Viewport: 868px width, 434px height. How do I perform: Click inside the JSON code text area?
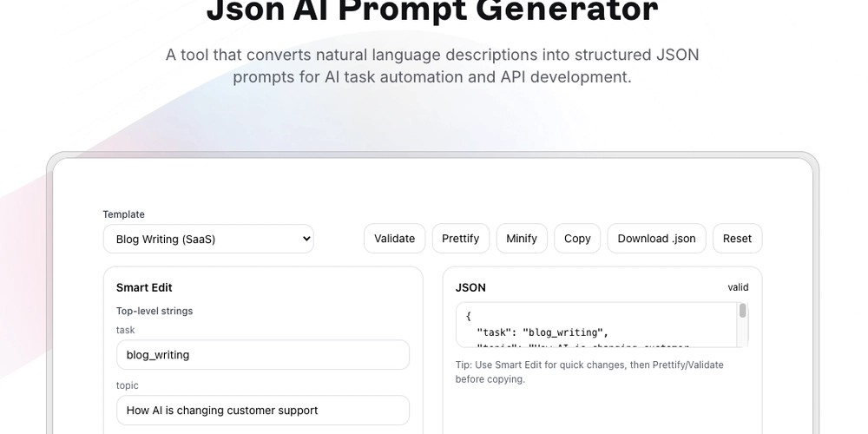pyautogui.click(x=597, y=325)
